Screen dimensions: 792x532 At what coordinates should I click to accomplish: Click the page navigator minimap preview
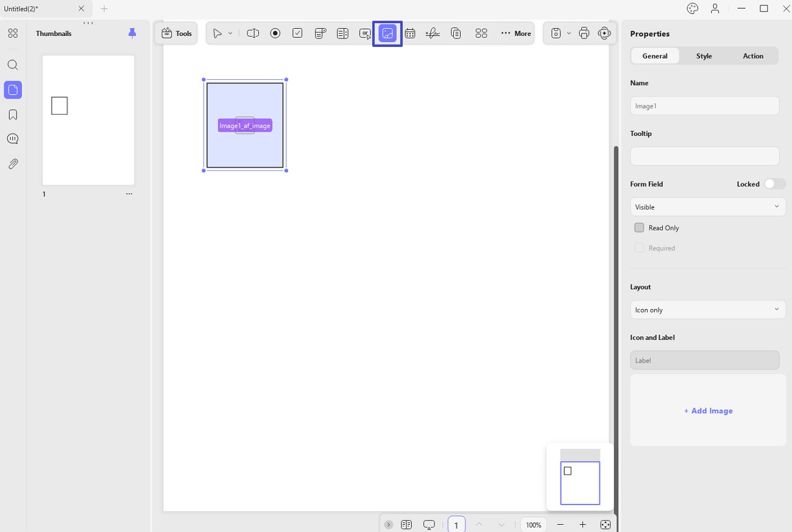coord(580,477)
